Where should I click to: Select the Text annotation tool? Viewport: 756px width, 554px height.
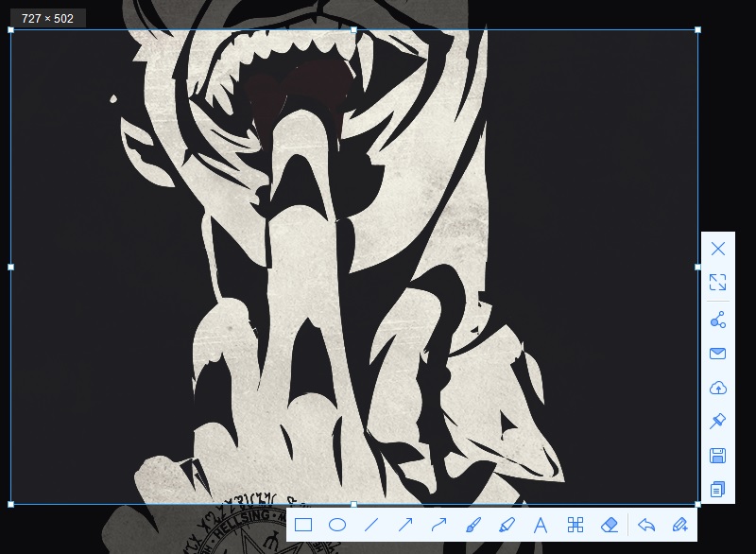541,525
